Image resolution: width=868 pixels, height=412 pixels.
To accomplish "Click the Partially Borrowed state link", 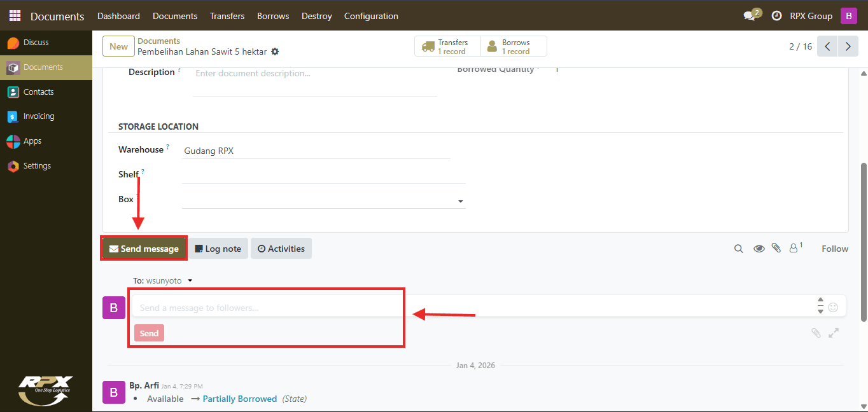I will tap(240, 399).
